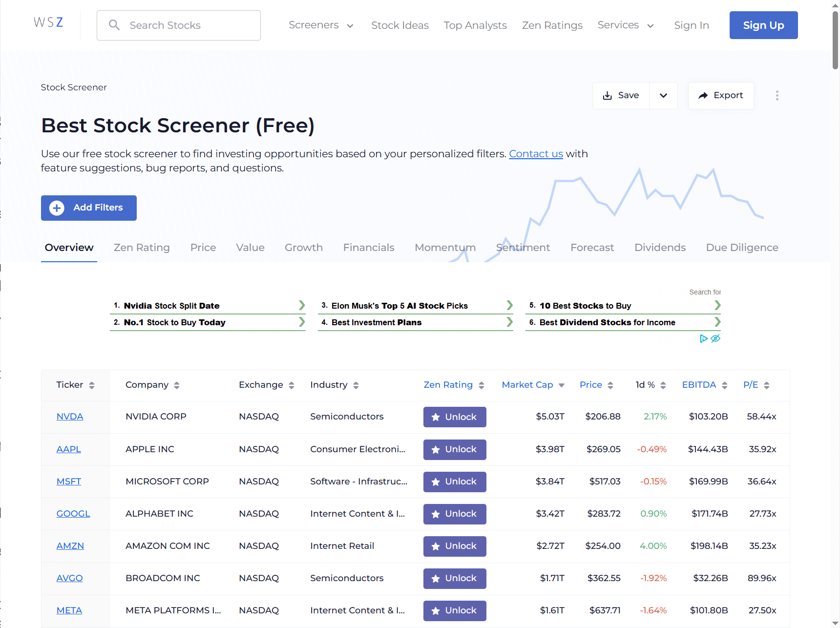Open the AAPL ticker link
The image size is (840, 628).
[68, 449]
